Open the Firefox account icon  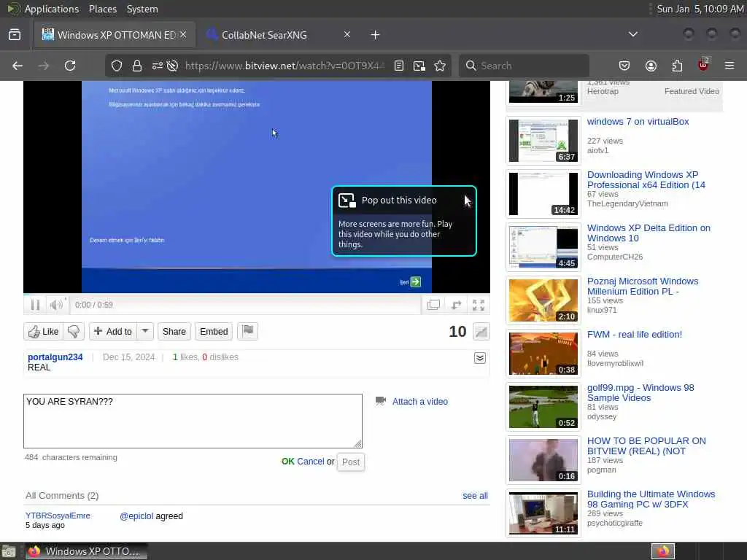click(x=651, y=66)
